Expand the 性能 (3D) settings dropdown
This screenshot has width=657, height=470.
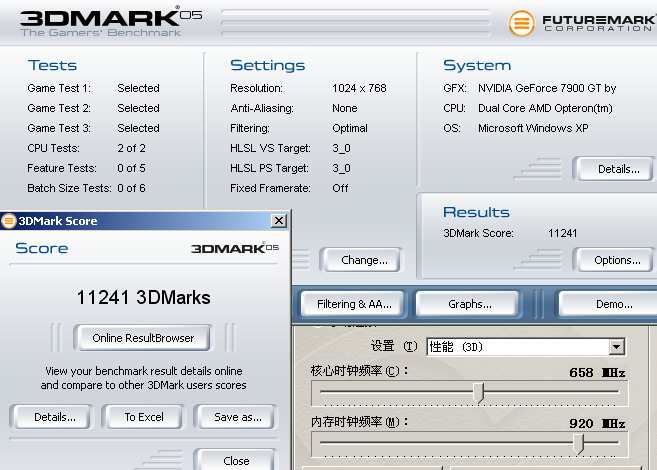pos(616,347)
